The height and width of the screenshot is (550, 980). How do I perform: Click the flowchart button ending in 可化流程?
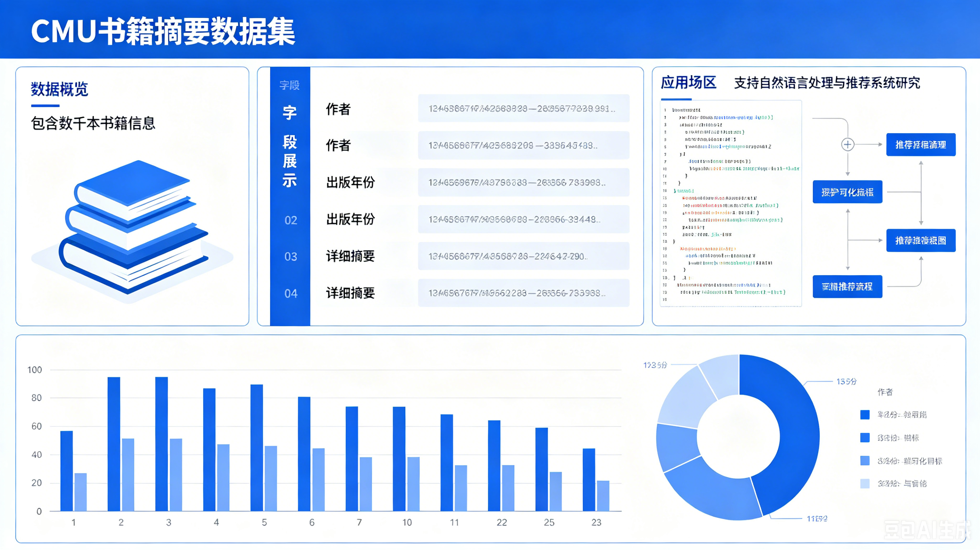coord(847,192)
